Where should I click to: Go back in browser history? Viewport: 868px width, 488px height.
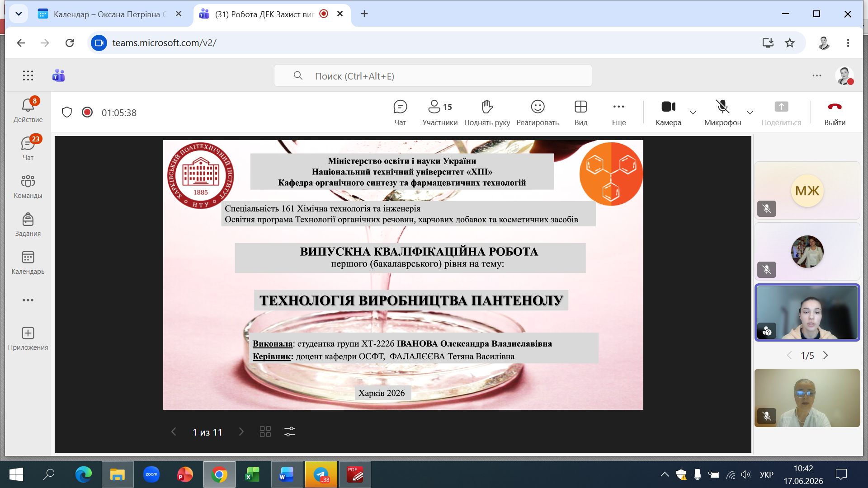click(21, 43)
